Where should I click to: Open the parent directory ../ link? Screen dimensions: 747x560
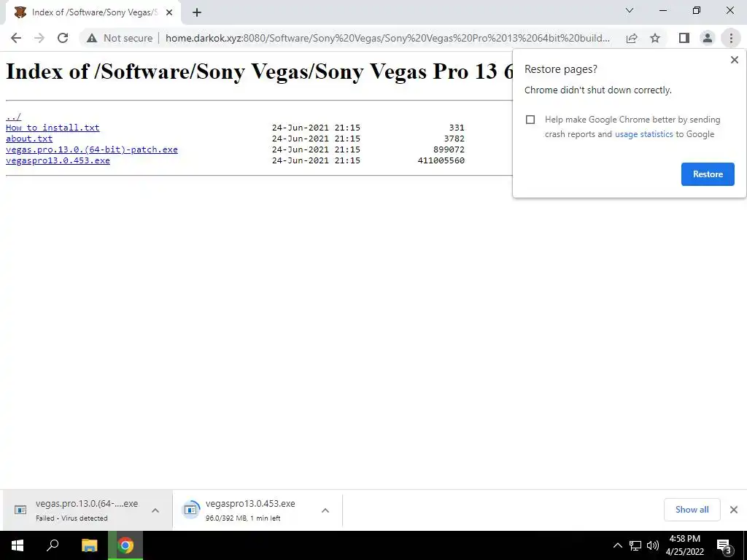13,117
